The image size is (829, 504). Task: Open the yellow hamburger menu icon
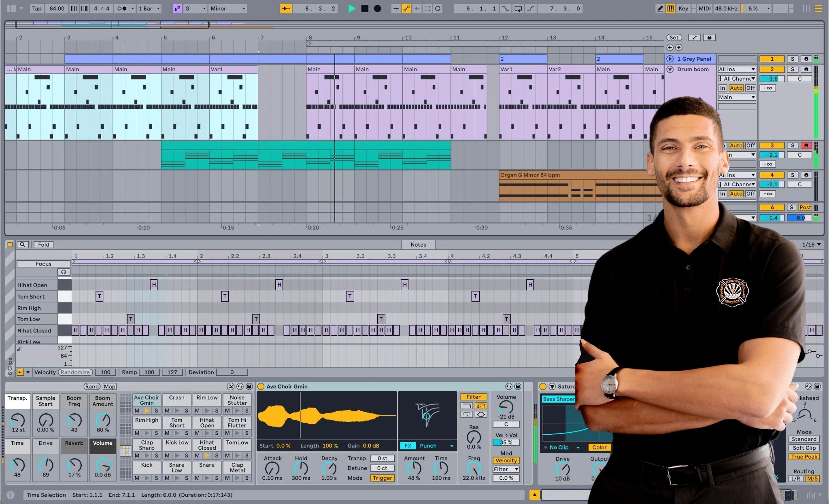click(818, 9)
